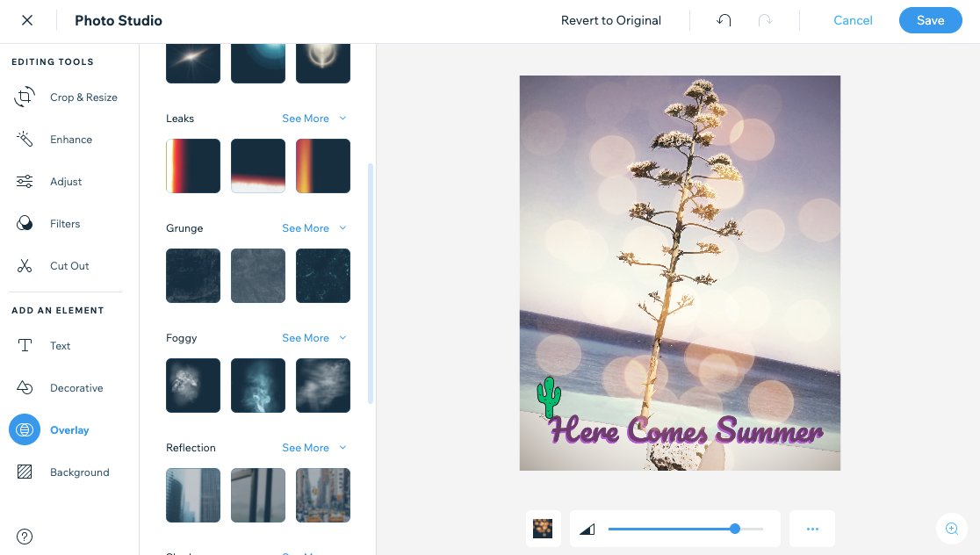The image size is (980, 555).
Task: Click Revert to Original
Action: coord(610,20)
